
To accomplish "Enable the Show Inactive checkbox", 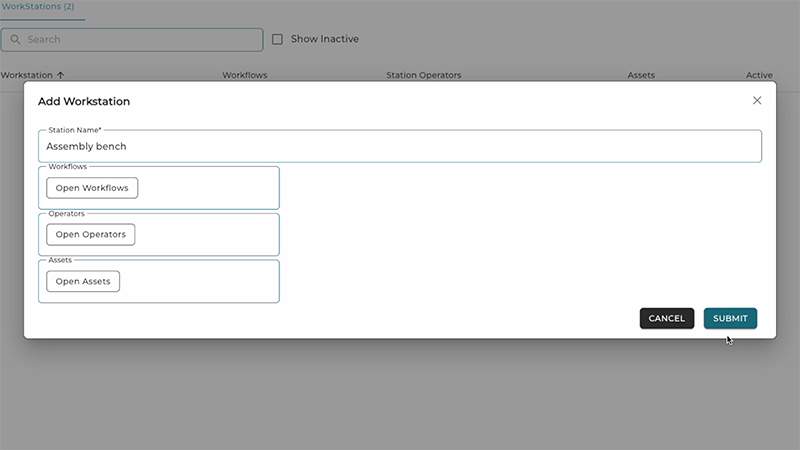I will 278,39.
